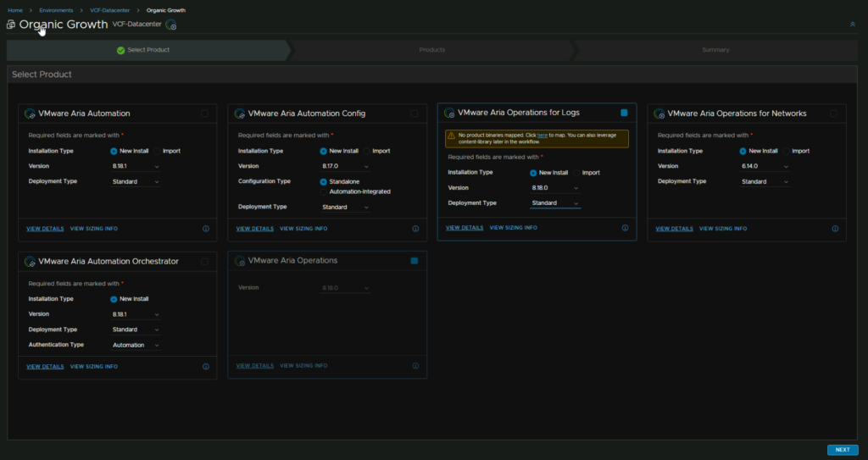Screen dimensions: 868x460
Task: Open VIEW SIZING INFO on the Orchestrator card
Action: click(x=93, y=367)
